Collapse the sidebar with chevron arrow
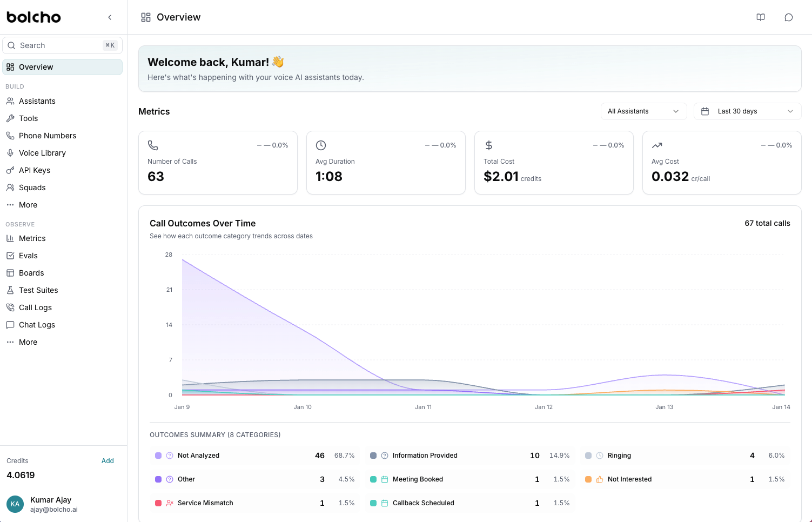The width and height of the screenshot is (812, 522). tap(110, 17)
